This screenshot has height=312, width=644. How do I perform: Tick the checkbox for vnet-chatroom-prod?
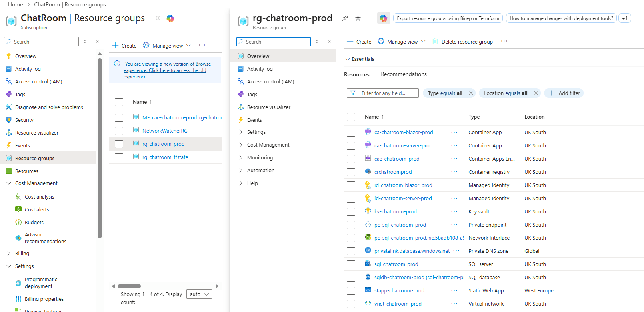pos(351,304)
